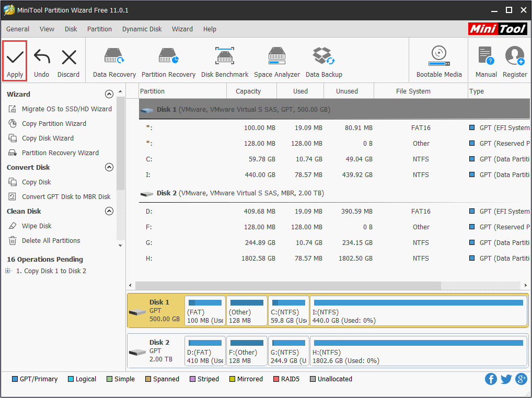
Task: Select Disk 2 header row in list
Action: [x=334, y=193]
